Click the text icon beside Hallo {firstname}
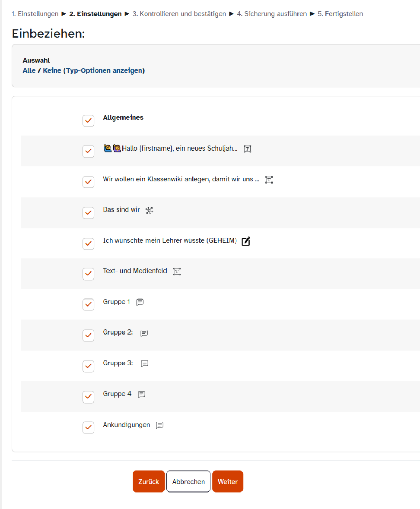 pyautogui.click(x=247, y=149)
